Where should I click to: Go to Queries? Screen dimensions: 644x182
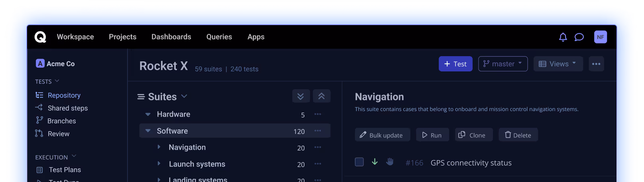pos(219,37)
